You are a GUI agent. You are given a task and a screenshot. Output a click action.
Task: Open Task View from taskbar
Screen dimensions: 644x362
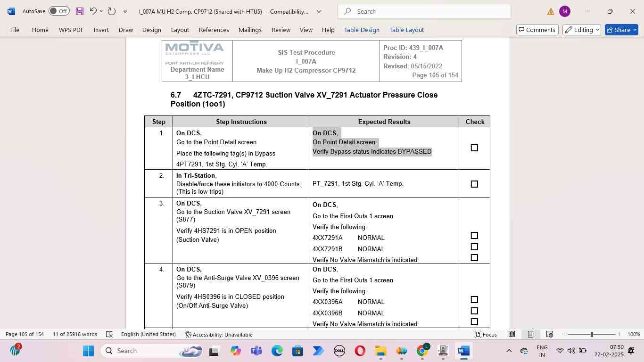(x=214, y=351)
